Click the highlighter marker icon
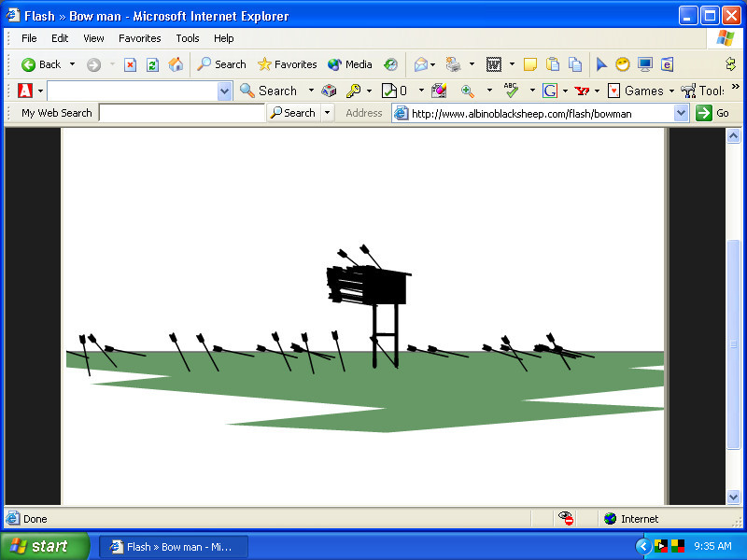 tap(439, 91)
